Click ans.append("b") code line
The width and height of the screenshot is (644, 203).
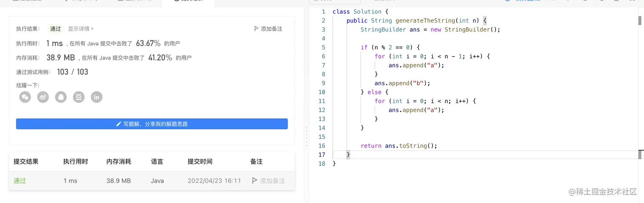point(402,83)
